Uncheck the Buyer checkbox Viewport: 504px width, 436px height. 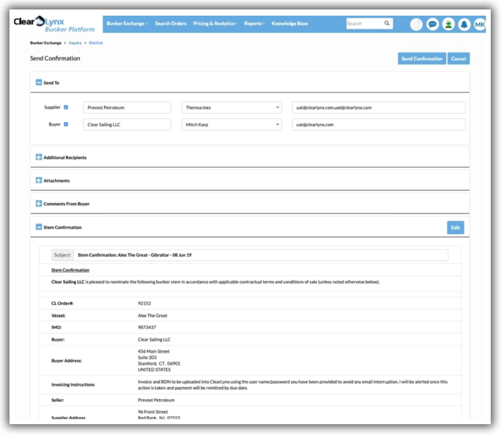click(66, 125)
